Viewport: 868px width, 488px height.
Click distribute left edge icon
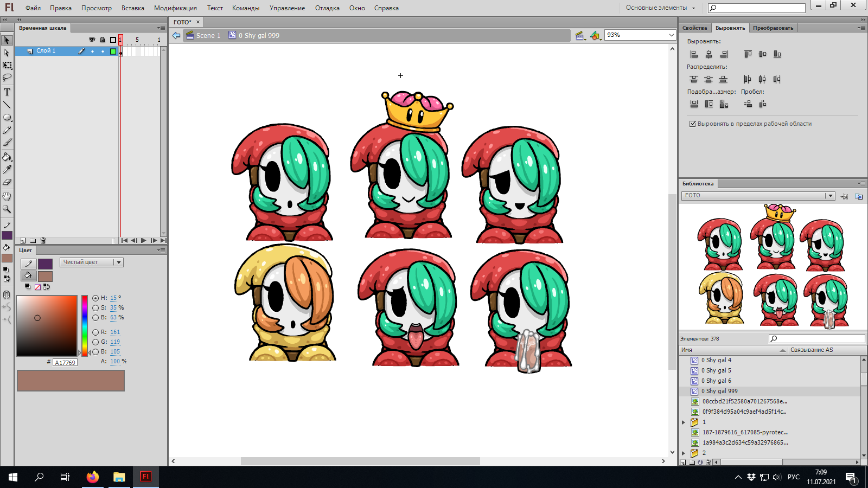748,79
